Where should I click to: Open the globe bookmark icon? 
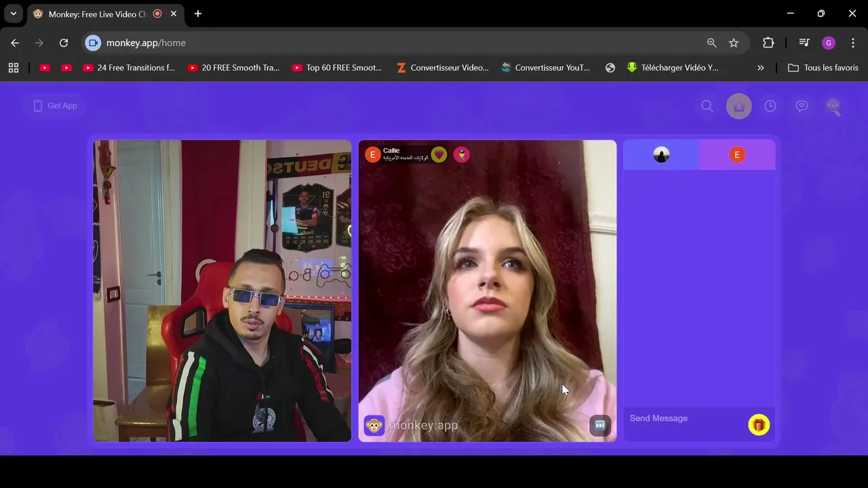(610, 68)
